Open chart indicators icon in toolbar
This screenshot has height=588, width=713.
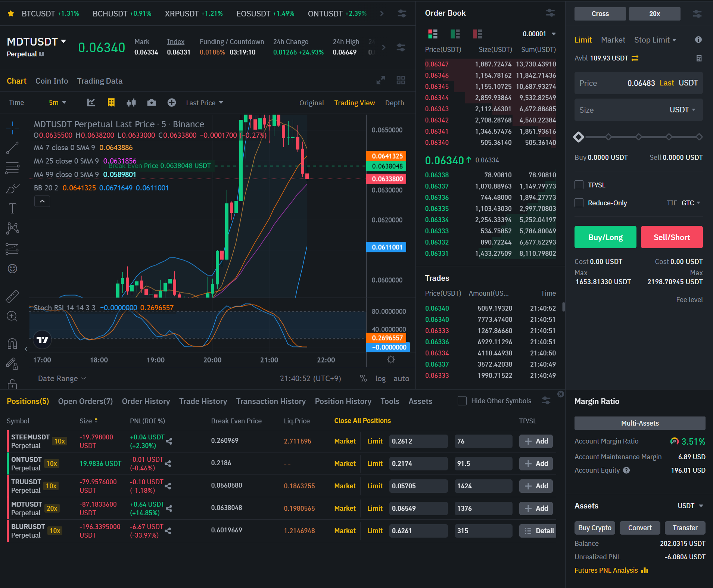click(x=91, y=103)
